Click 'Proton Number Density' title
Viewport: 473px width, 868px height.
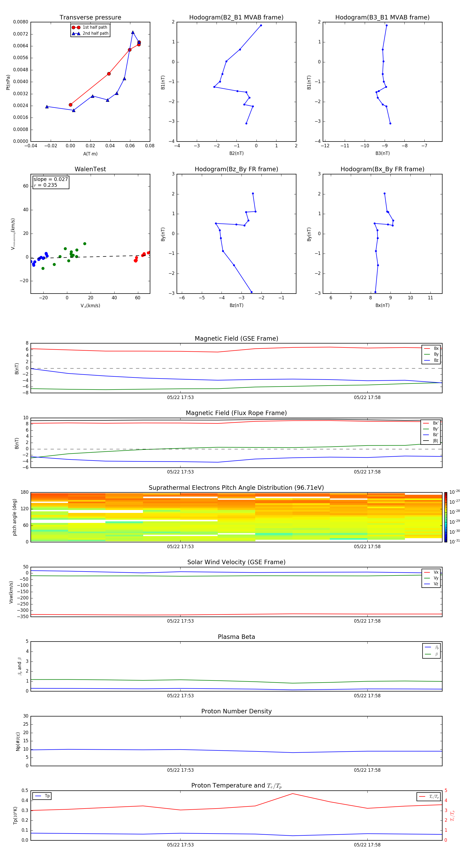click(236, 711)
